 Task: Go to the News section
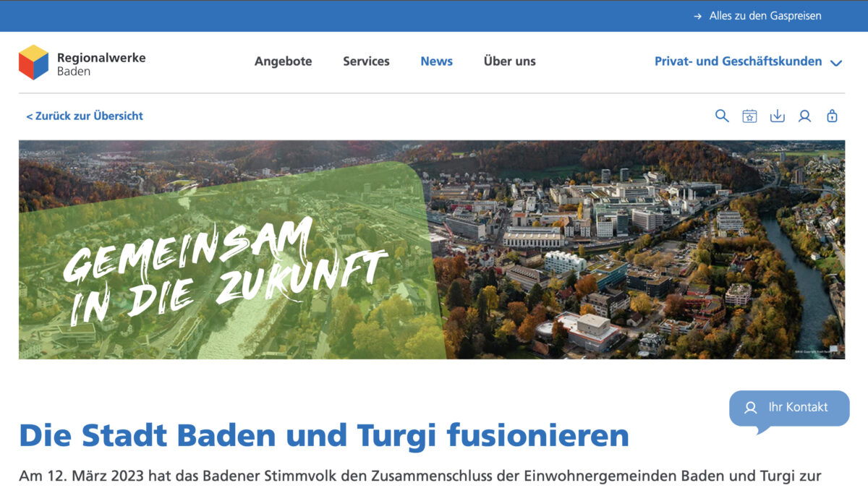[x=436, y=61]
